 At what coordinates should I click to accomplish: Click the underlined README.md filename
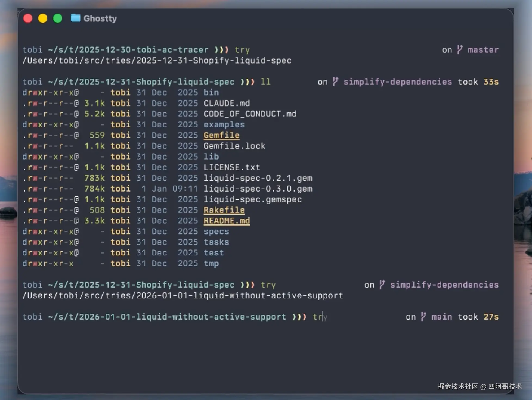pyautogui.click(x=227, y=221)
